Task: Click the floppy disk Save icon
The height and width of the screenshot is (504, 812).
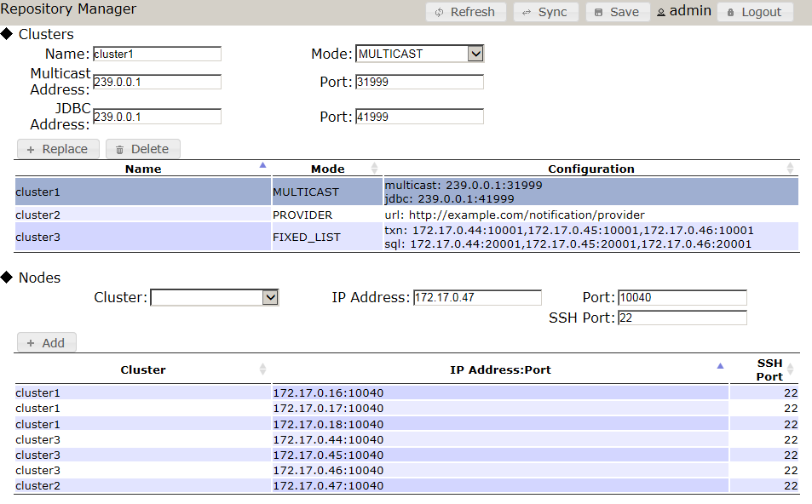Action: pyautogui.click(x=600, y=12)
